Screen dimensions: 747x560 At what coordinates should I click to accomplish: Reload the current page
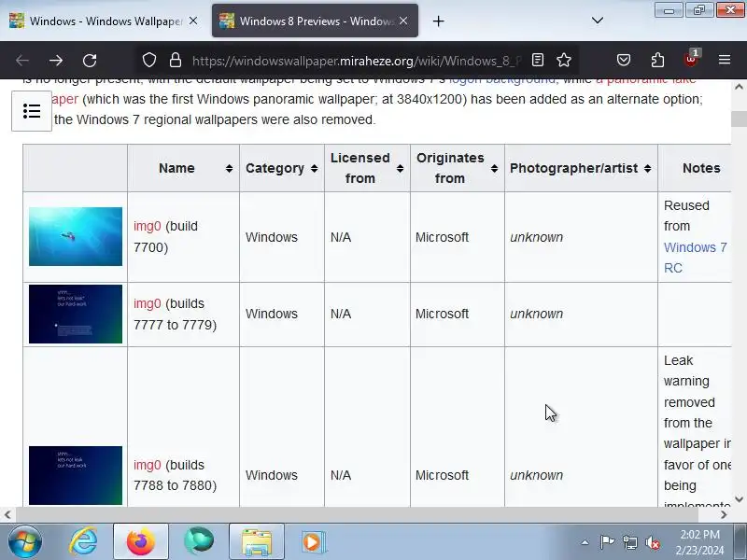point(90,61)
